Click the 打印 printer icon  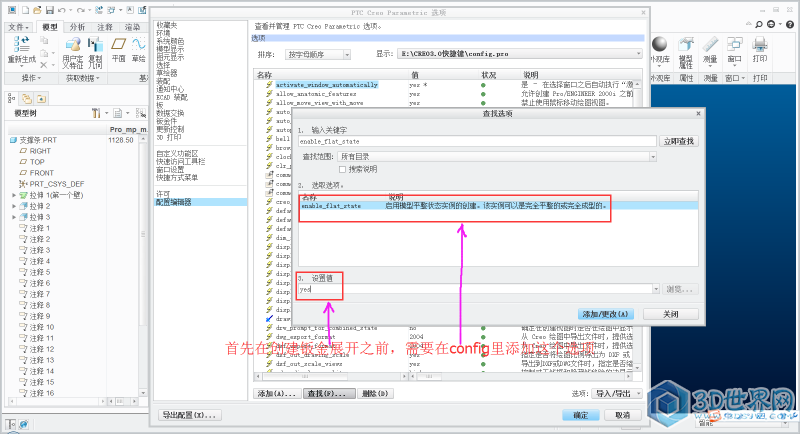[x=760, y=44]
